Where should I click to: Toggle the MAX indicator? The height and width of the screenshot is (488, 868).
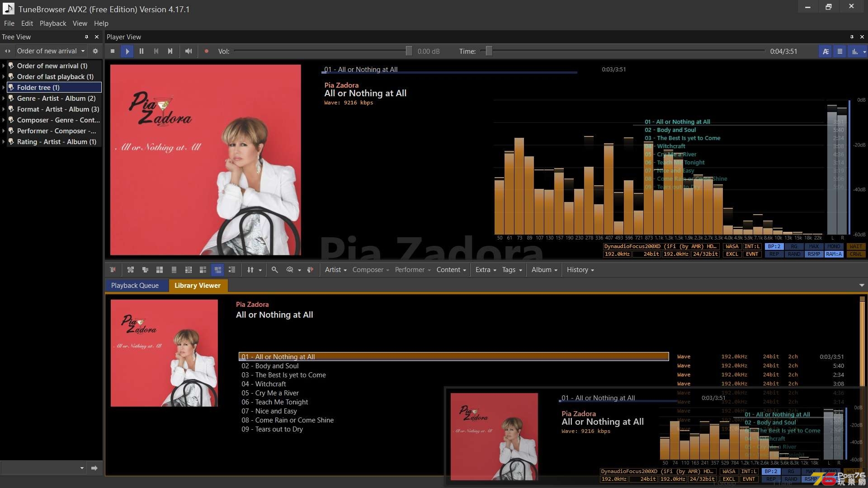(x=814, y=247)
